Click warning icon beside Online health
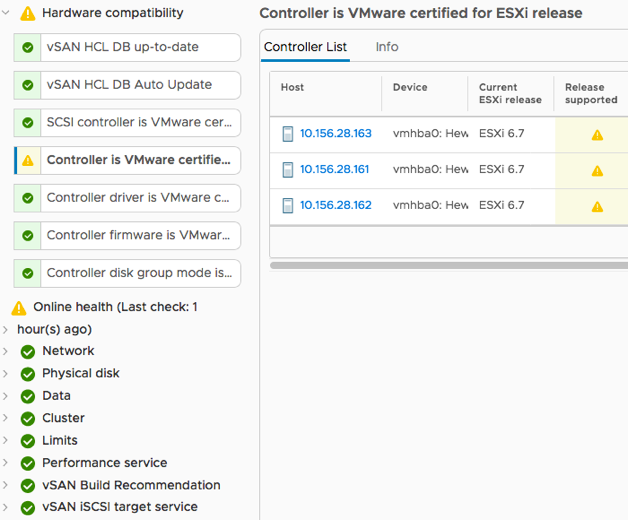This screenshot has height=520, width=628. tap(19, 308)
